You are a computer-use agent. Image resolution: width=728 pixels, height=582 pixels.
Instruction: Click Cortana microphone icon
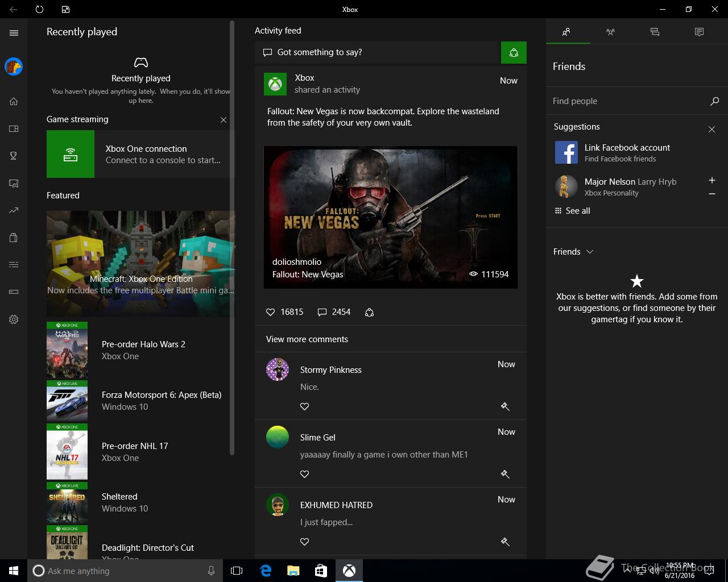[x=212, y=571]
